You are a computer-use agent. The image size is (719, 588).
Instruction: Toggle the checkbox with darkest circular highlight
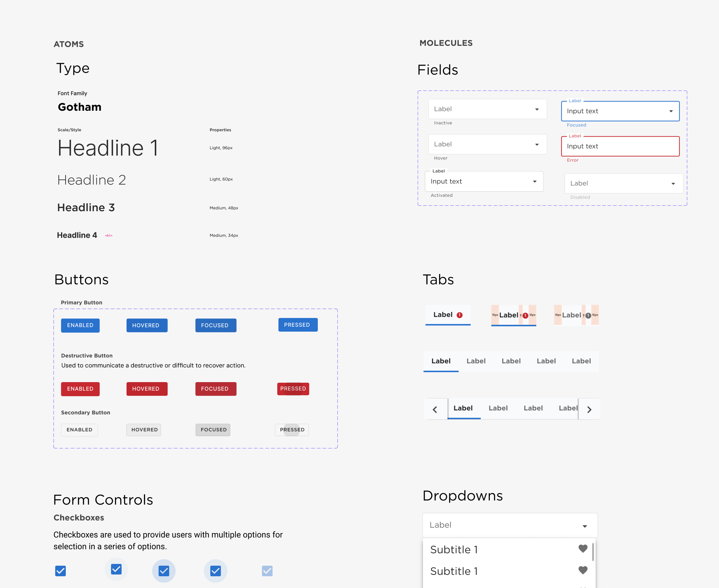pos(164,571)
